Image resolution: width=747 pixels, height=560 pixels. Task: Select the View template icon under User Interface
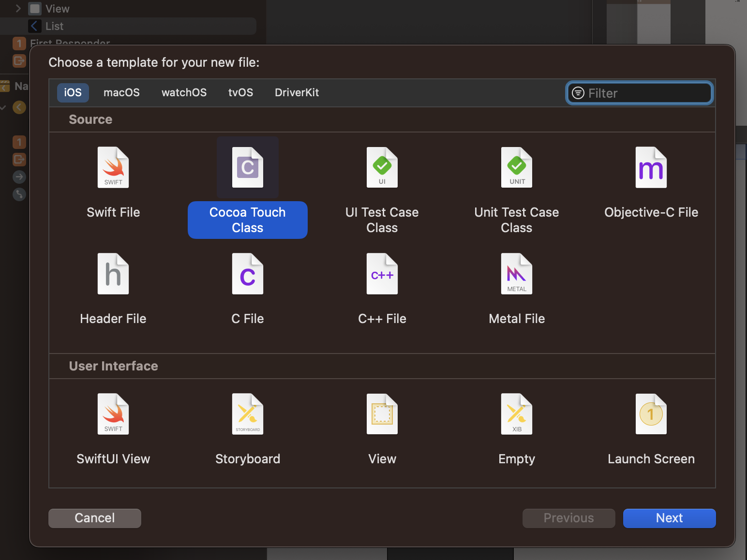[x=382, y=414]
